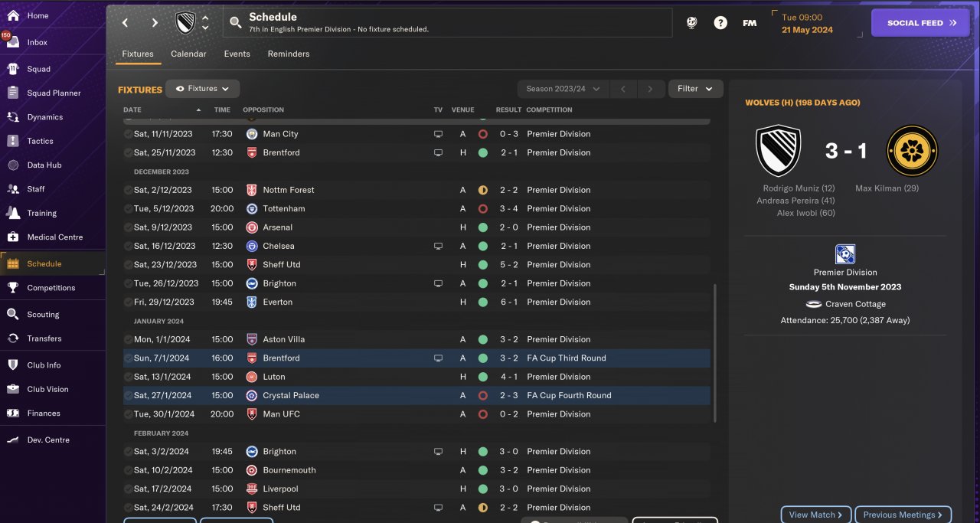Image resolution: width=980 pixels, height=523 pixels.
Task: Open the Inbox from the sidebar
Action: click(x=37, y=42)
